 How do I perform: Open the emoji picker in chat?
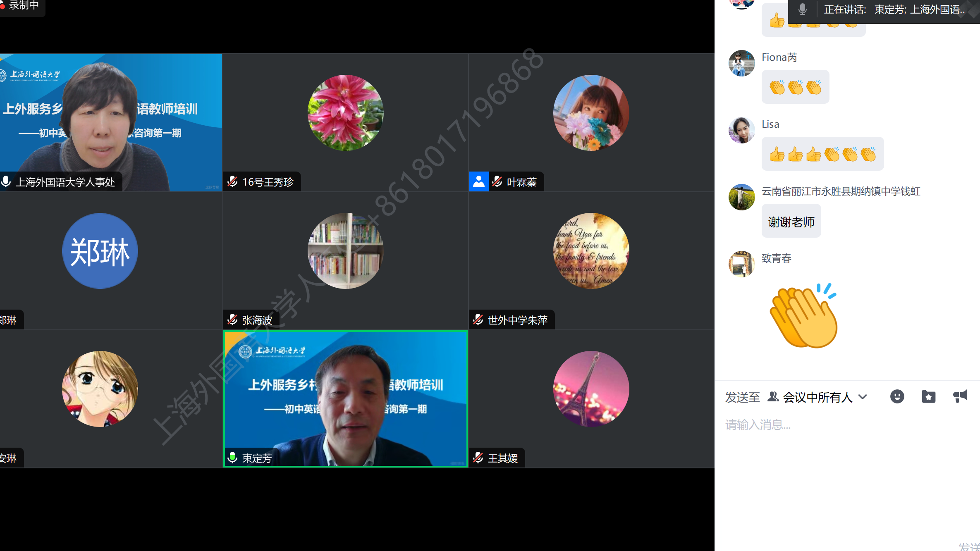point(897,397)
